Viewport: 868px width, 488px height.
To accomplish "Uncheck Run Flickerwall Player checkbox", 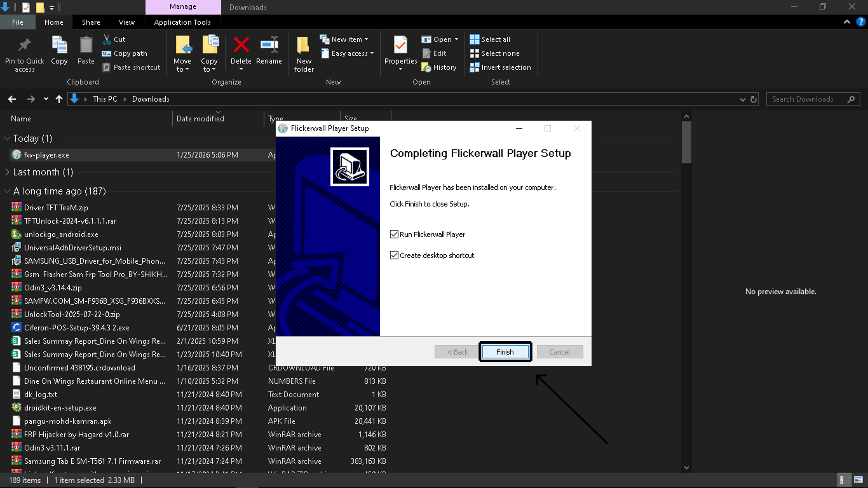I will click(395, 234).
